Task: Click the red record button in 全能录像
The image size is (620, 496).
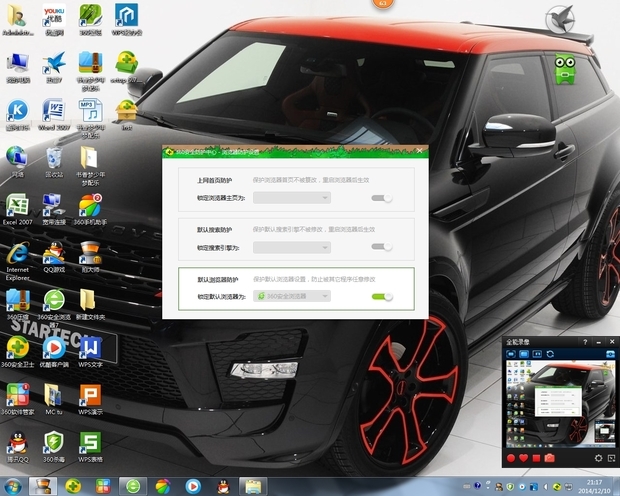Action: 513,458
